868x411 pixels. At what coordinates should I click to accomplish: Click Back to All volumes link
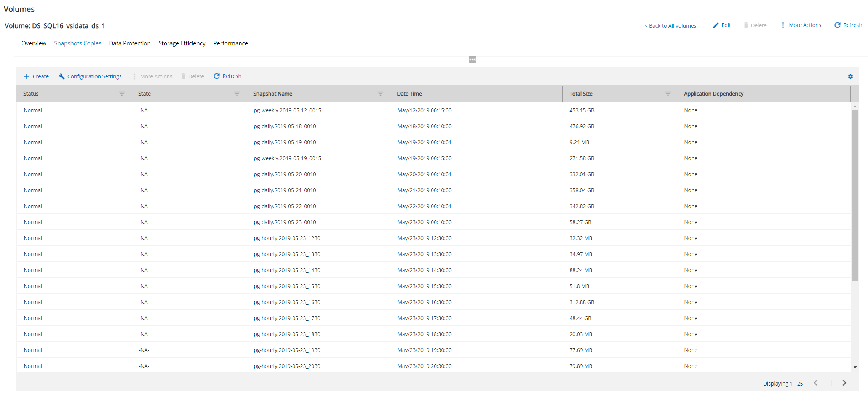click(670, 25)
